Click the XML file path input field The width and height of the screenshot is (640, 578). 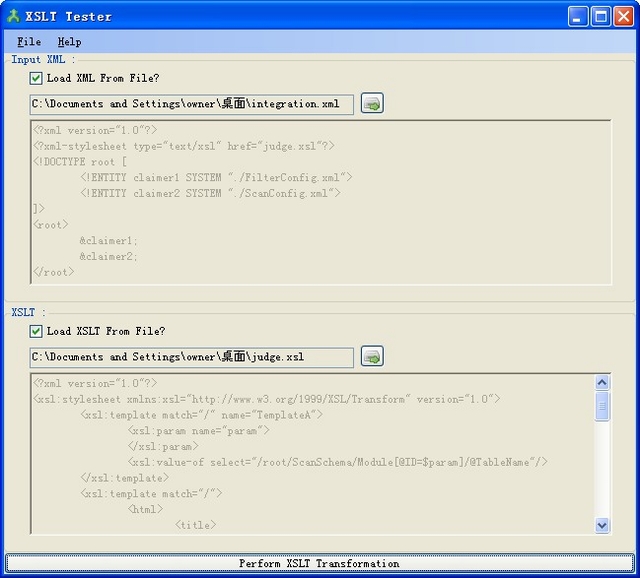(x=191, y=104)
